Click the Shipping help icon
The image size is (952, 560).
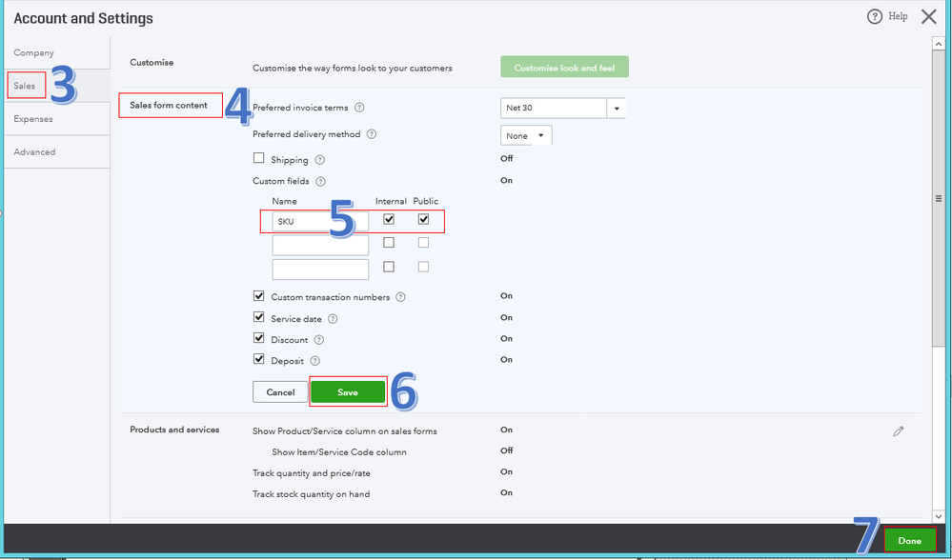pyautogui.click(x=320, y=160)
